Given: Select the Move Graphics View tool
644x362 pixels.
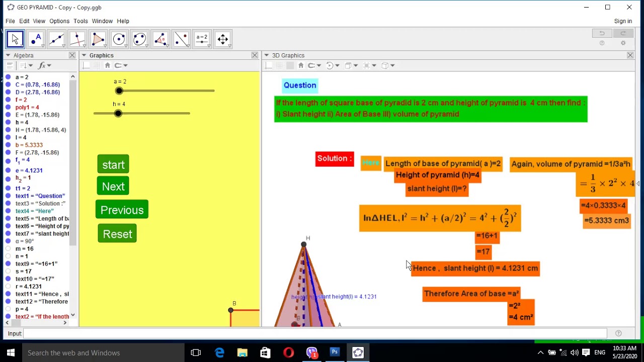Looking at the screenshot, I should click(223, 39).
